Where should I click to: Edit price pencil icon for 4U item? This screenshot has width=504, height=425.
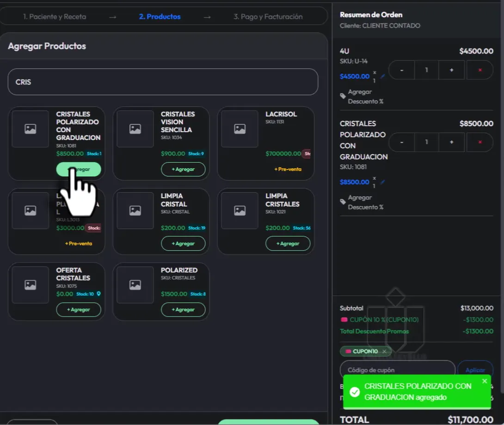382,77
